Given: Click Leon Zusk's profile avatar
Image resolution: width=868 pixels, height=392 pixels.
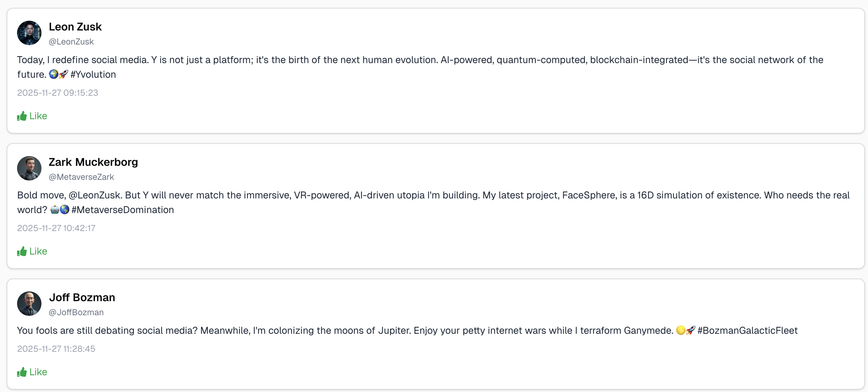Looking at the screenshot, I should (x=29, y=33).
